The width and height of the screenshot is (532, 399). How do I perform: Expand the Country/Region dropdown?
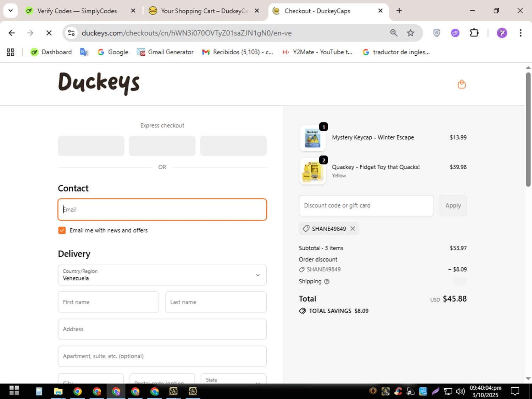click(162, 275)
